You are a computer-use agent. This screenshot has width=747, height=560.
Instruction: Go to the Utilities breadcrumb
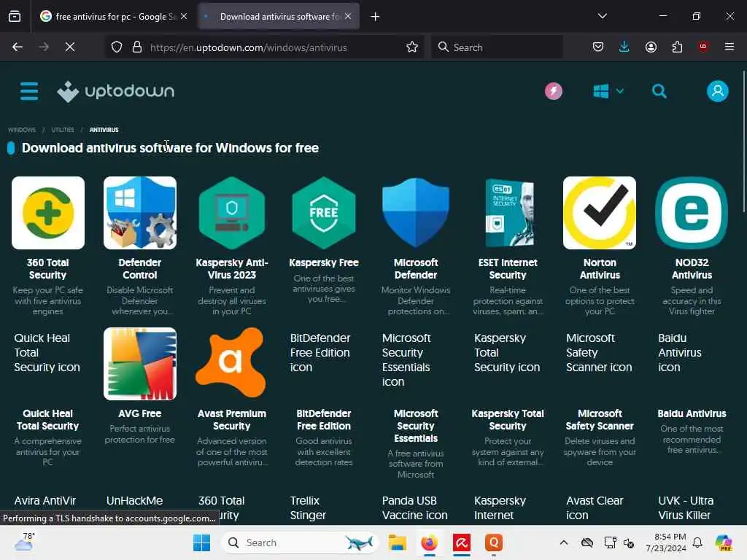coord(63,130)
